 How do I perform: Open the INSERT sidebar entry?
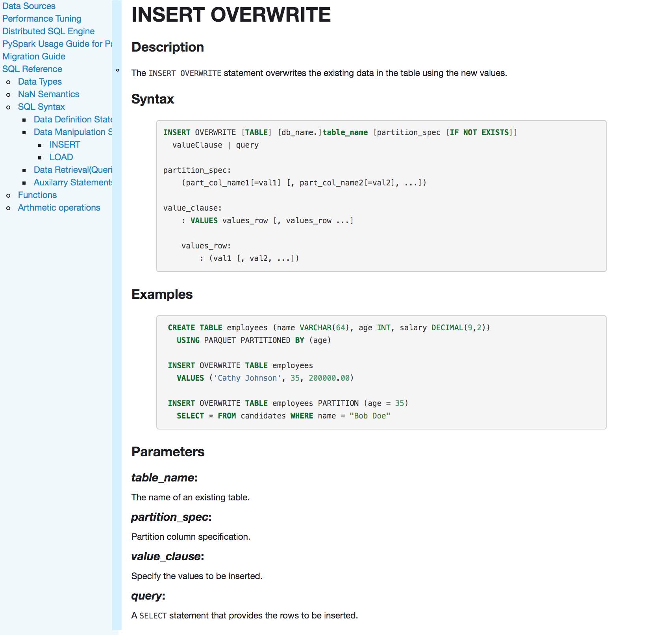[x=65, y=144]
